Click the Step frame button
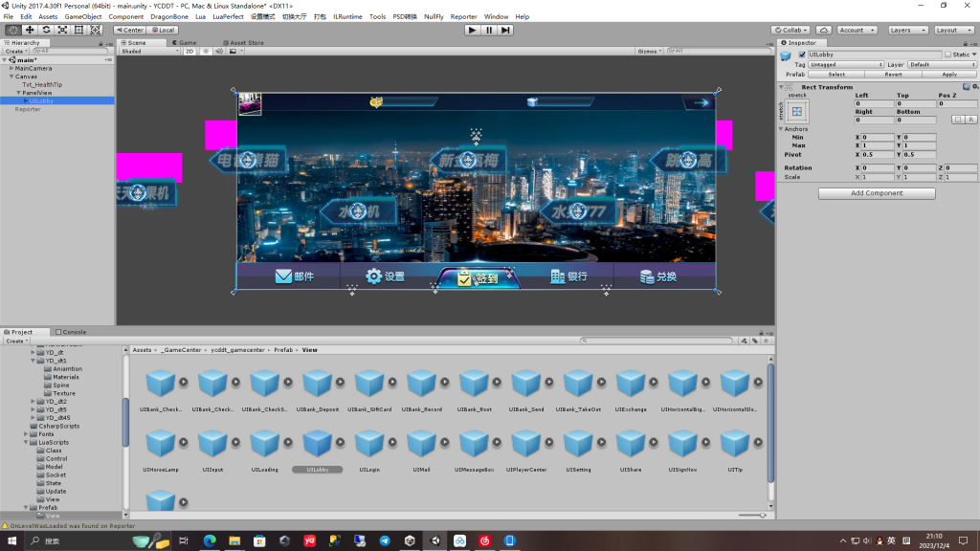The width and height of the screenshot is (980, 551). coord(505,30)
